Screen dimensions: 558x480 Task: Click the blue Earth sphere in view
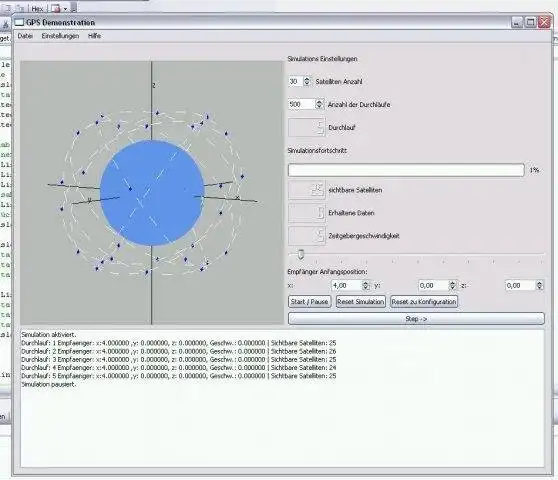tap(152, 193)
